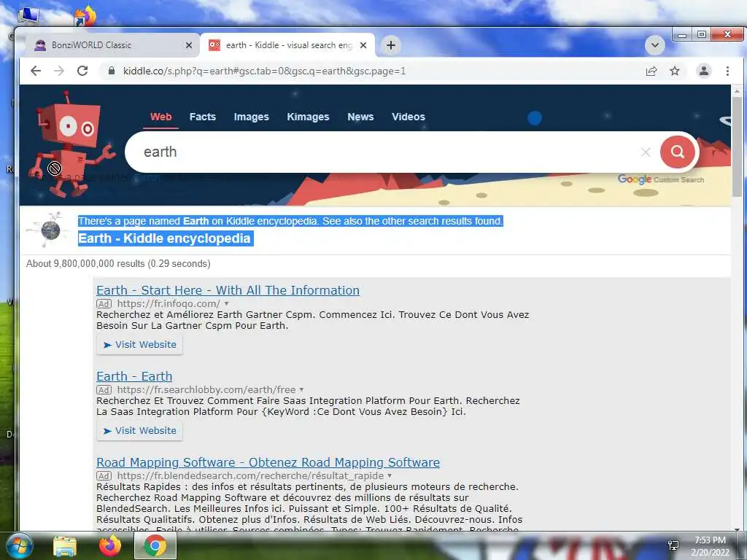Close the BonziWORLD Classic tab
Screen dimensions: 747x560
click(x=189, y=45)
